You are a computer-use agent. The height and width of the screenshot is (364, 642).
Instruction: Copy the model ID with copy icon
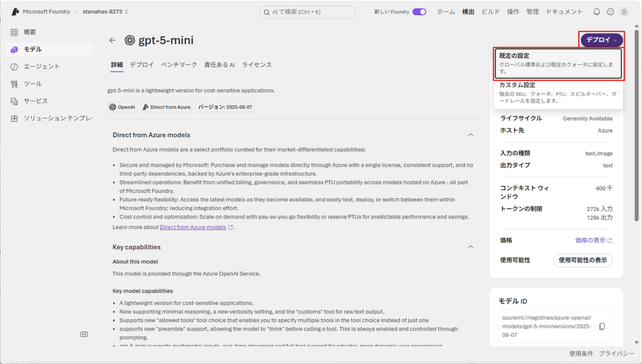point(602,327)
